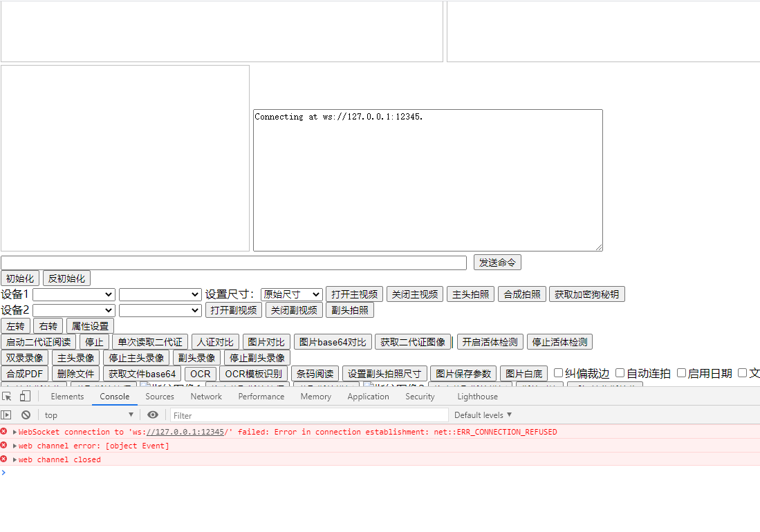Check the 启用日期 option
The image size is (760, 532).
pyautogui.click(x=682, y=372)
